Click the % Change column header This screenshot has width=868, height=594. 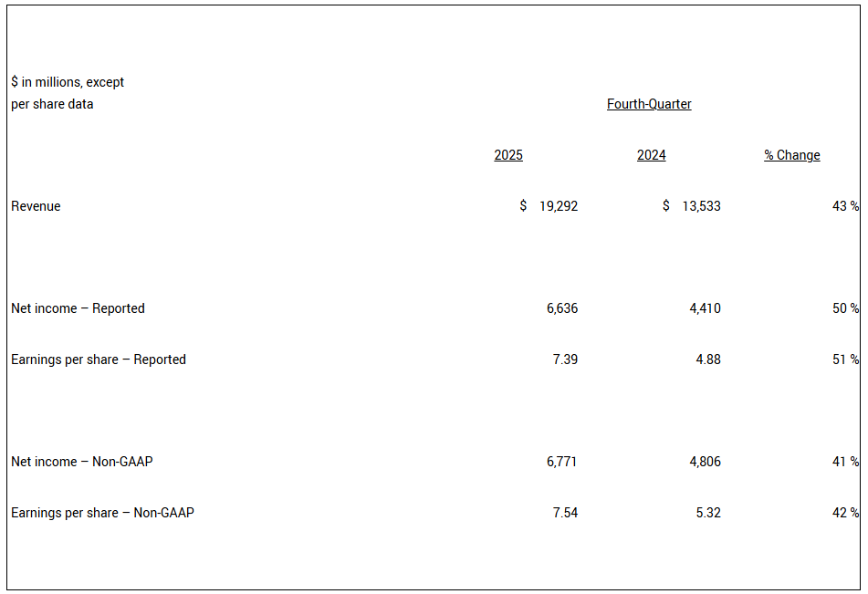(x=792, y=155)
